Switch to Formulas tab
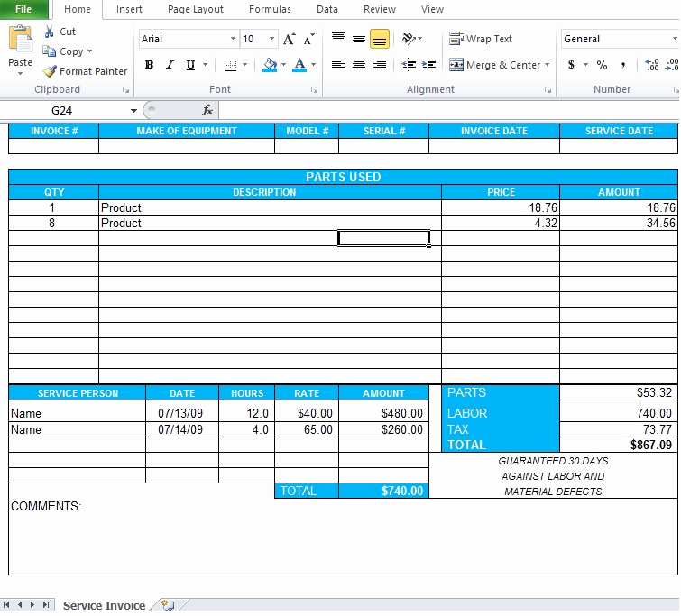The width and height of the screenshot is (681, 616). pos(270,9)
